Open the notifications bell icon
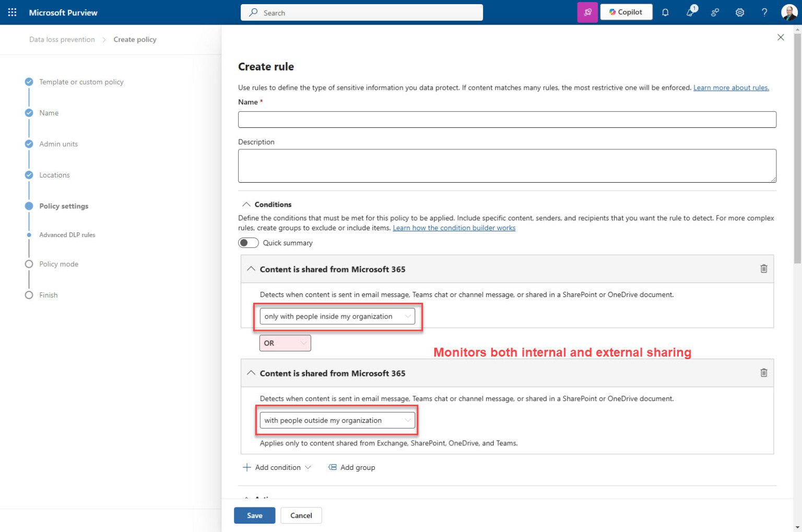 (665, 12)
